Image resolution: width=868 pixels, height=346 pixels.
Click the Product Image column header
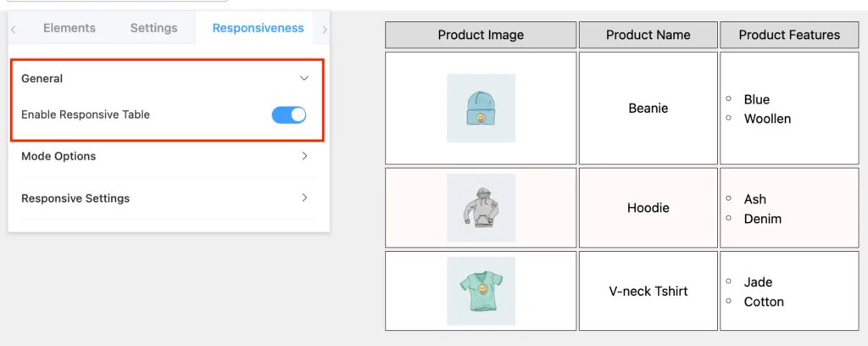(x=481, y=35)
